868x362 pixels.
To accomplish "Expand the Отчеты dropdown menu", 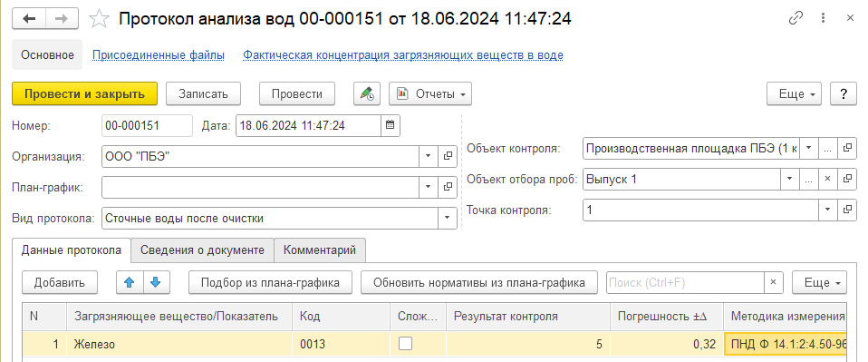I will pyautogui.click(x=430, y=93).
